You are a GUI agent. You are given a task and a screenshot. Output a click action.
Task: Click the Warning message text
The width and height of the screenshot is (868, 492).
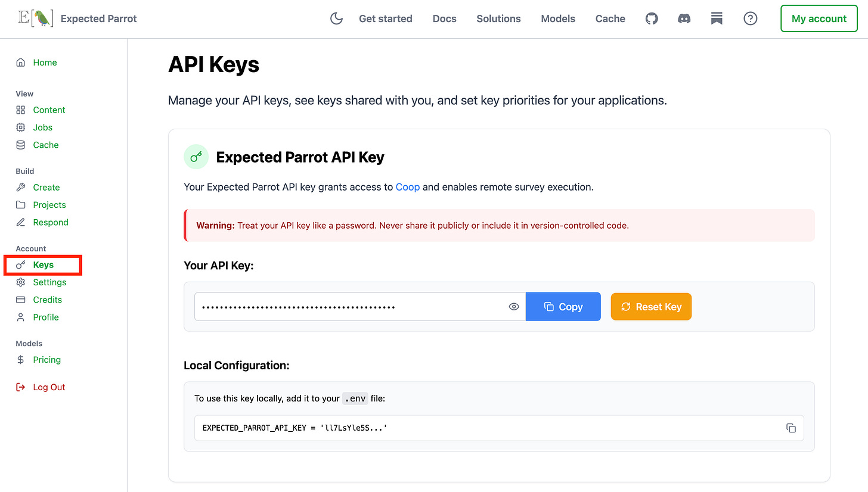[x=413, y=225]
